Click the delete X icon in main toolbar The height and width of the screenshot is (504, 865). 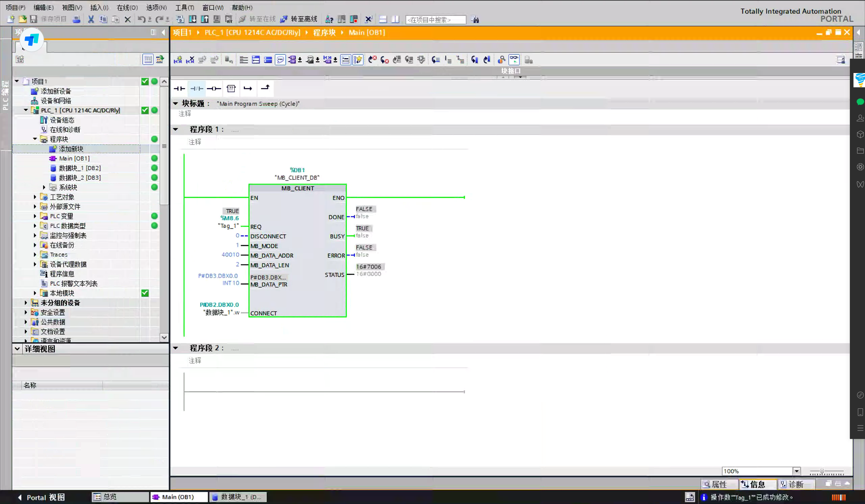coord(127,19)
